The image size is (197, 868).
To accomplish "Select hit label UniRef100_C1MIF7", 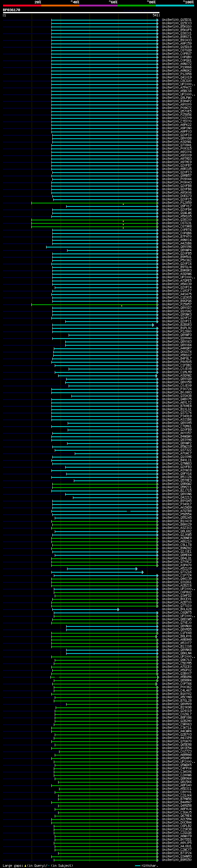I will 176,291.
